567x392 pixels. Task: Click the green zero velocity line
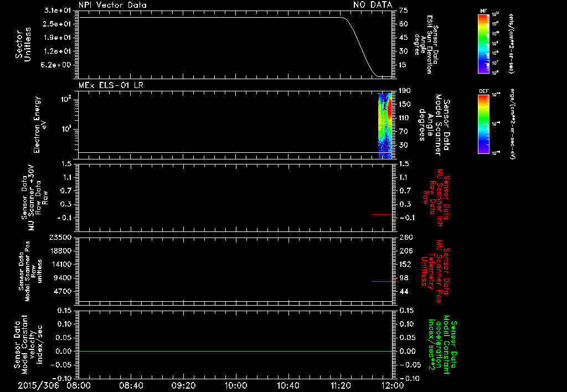pyautogui.click(x=235, y=351)
